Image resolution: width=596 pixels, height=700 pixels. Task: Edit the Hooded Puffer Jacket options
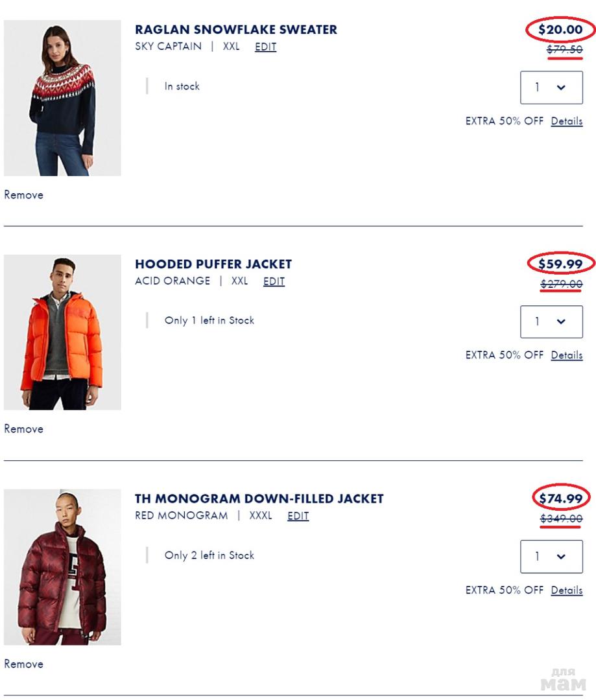(x=274, y=281)
